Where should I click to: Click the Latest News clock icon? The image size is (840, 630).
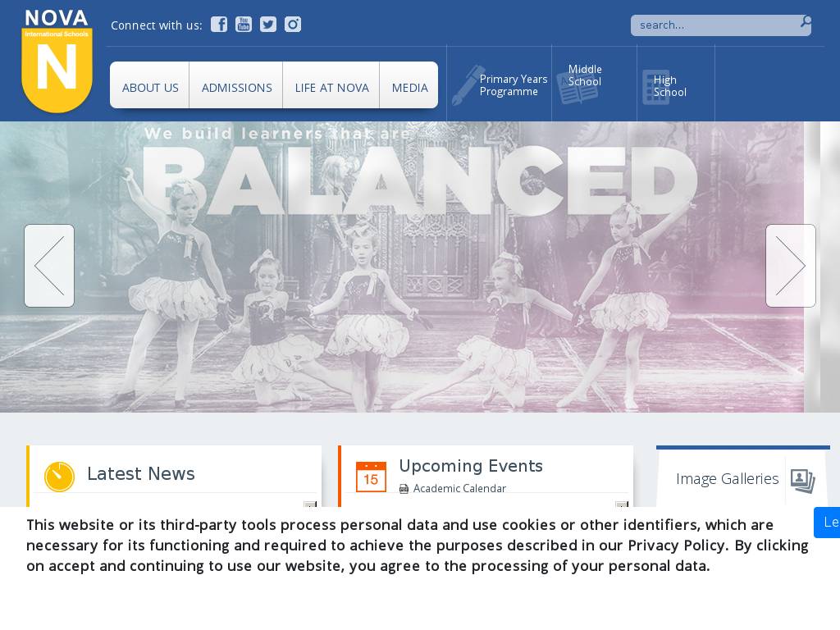pyautogui.click(x=59, y=477)
